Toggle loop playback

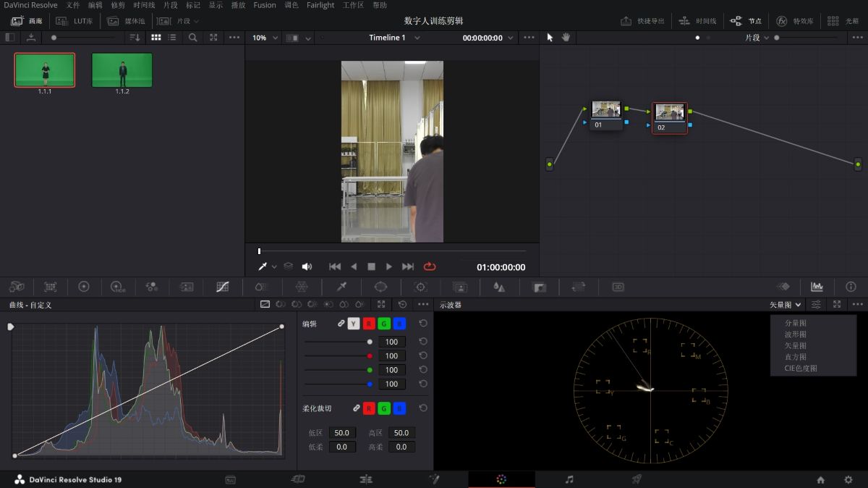[x=430, y=266]
